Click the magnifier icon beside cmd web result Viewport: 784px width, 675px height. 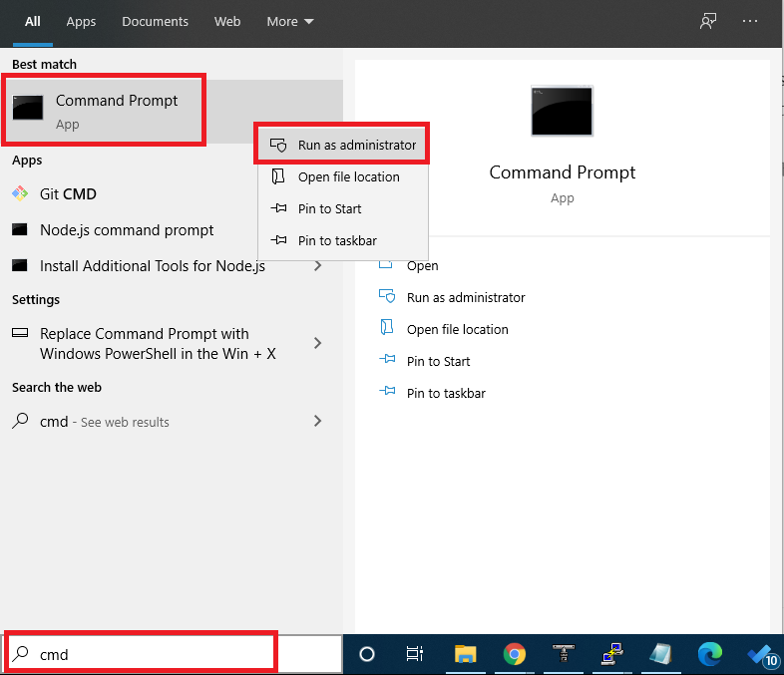point(20,421)
